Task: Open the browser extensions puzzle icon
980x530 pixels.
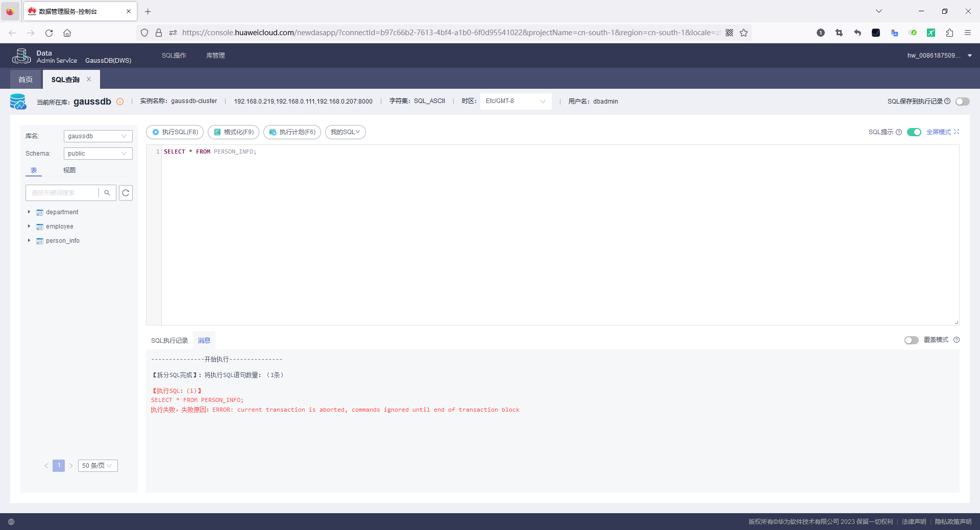Action: click(x=949, y=33)
